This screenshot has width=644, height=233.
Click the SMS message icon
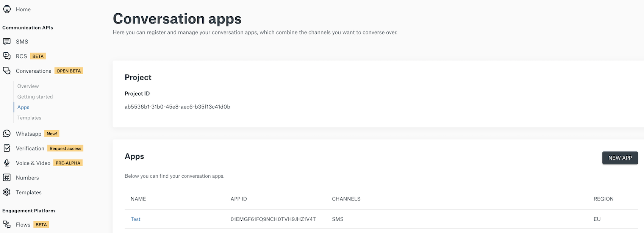tap(7, 41)
